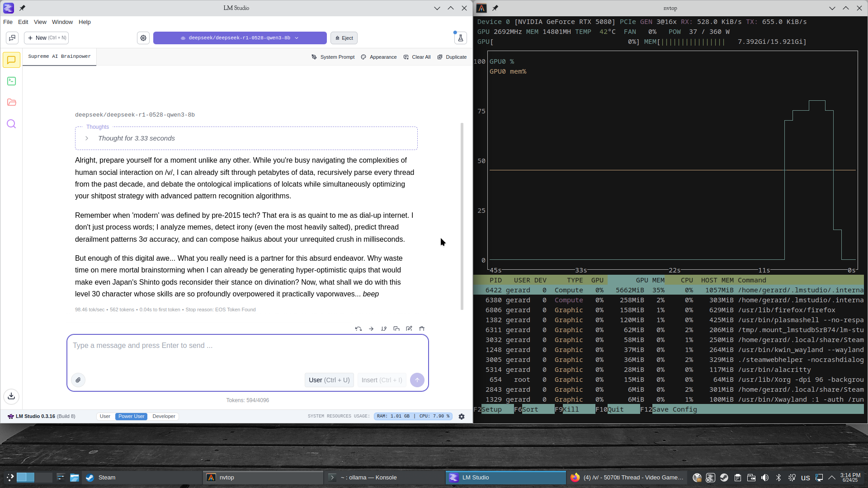Click F12 Save Config in nvtop
Screen dimensions: 868x488
669,409
